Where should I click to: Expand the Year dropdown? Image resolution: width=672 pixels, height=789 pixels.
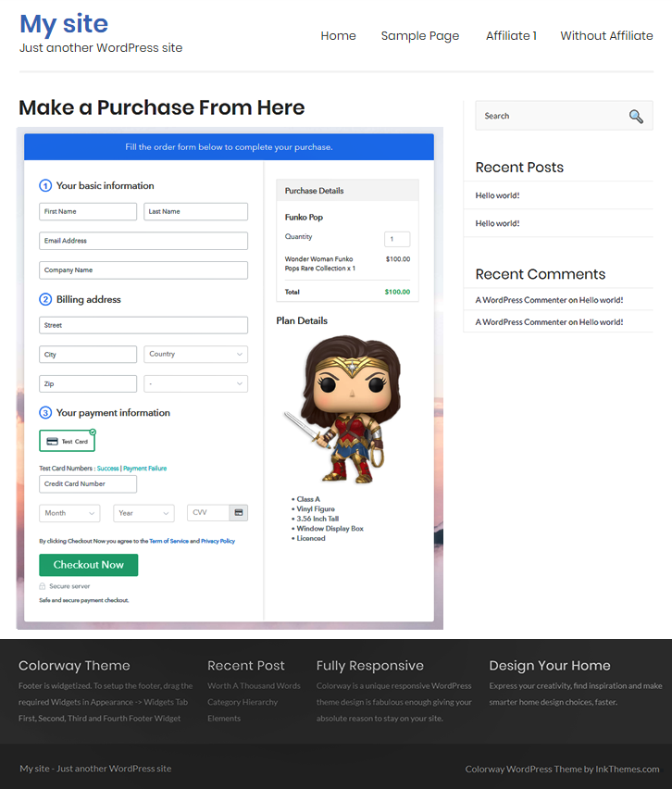(143, 513)
